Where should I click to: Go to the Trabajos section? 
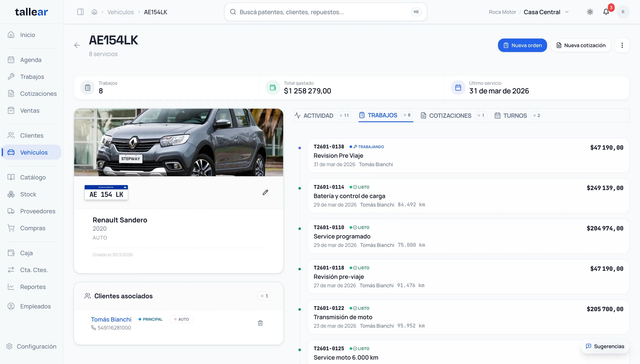pos(32,77)
